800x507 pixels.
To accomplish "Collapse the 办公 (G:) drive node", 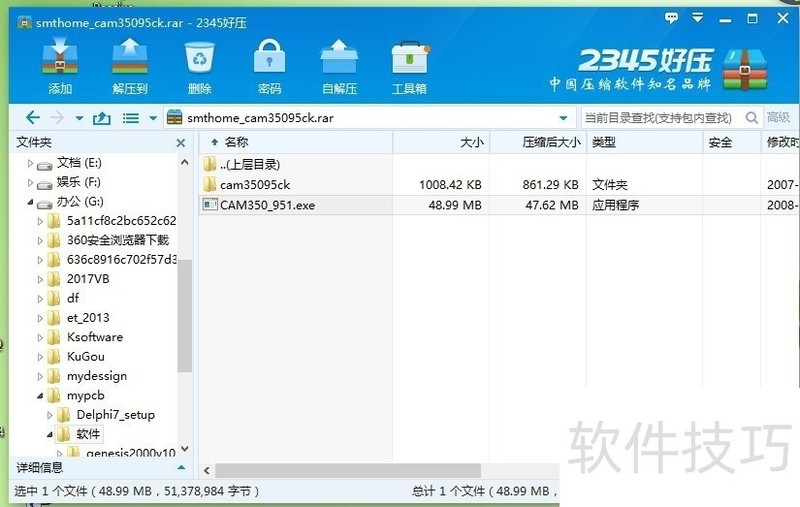I will (x=30, y=202).
